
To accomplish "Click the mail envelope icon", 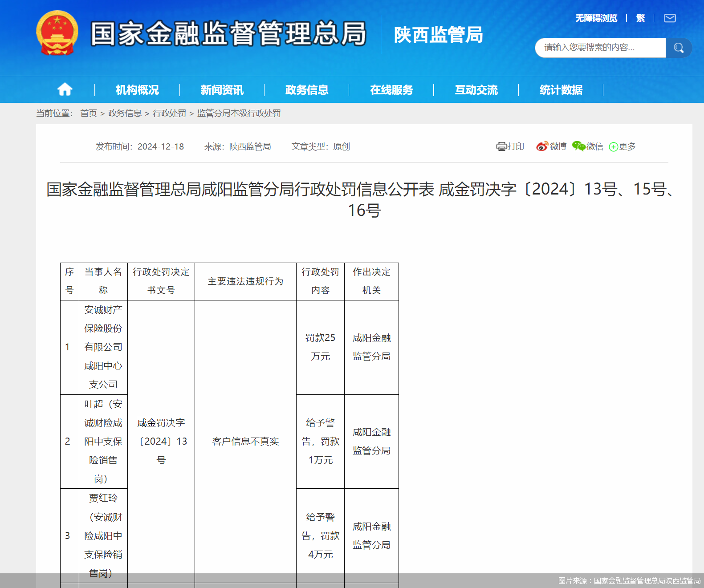I will (670, 18).
